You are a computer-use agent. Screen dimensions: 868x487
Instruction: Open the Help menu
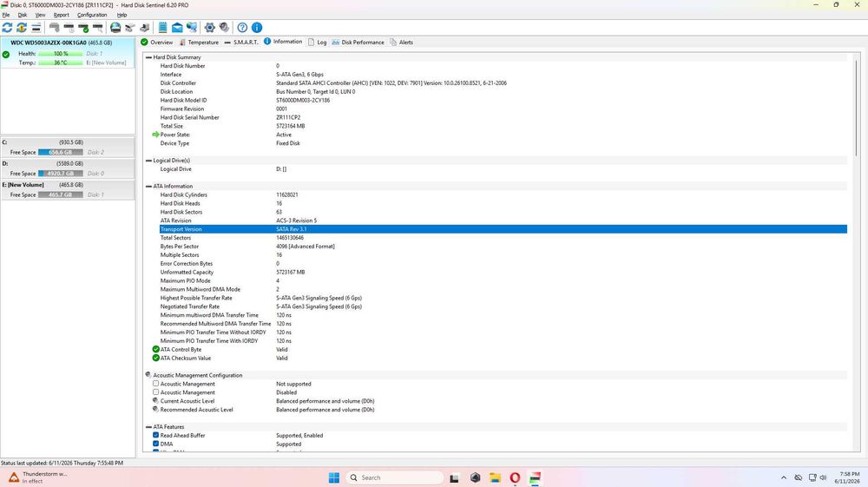click(122, 15)
